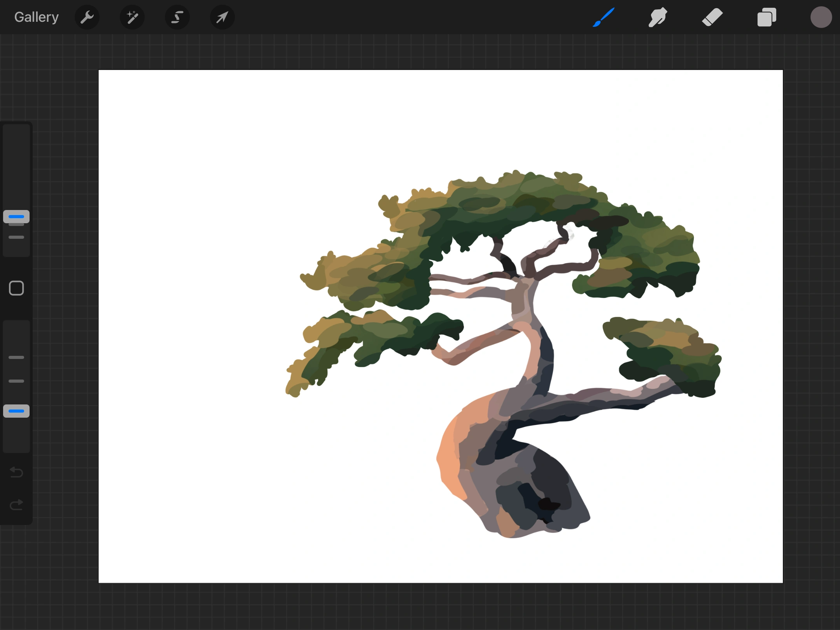Open the active color swatch
This screenshot has height=630, width=840.
(821, 17)
